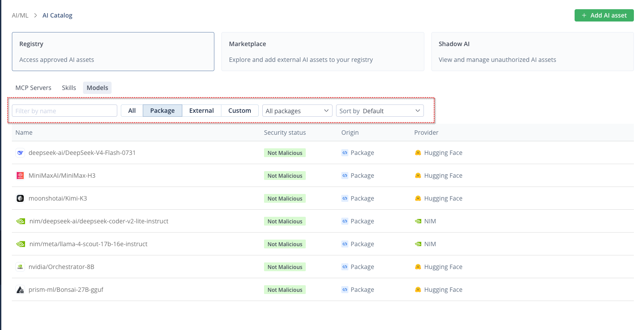Select the External origin filter

tap(202, 111)
